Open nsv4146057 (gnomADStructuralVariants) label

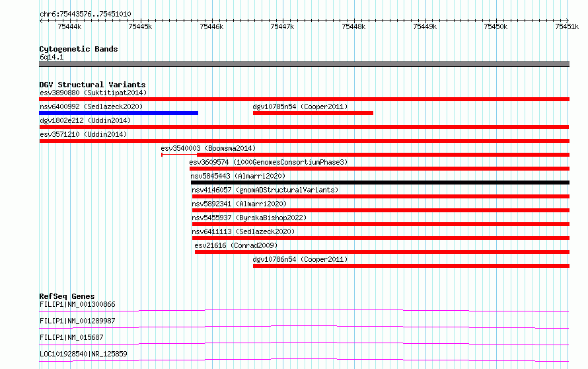[265, 190]
